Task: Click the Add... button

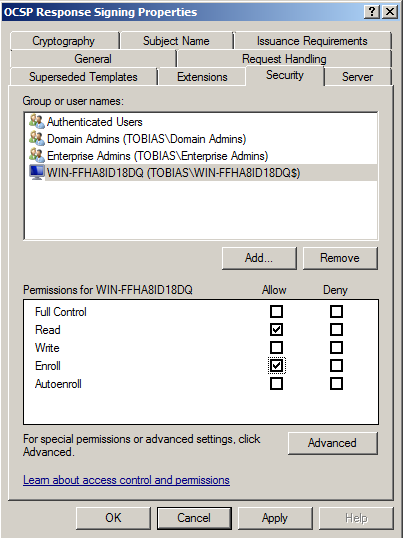Action: coord(259,258)
